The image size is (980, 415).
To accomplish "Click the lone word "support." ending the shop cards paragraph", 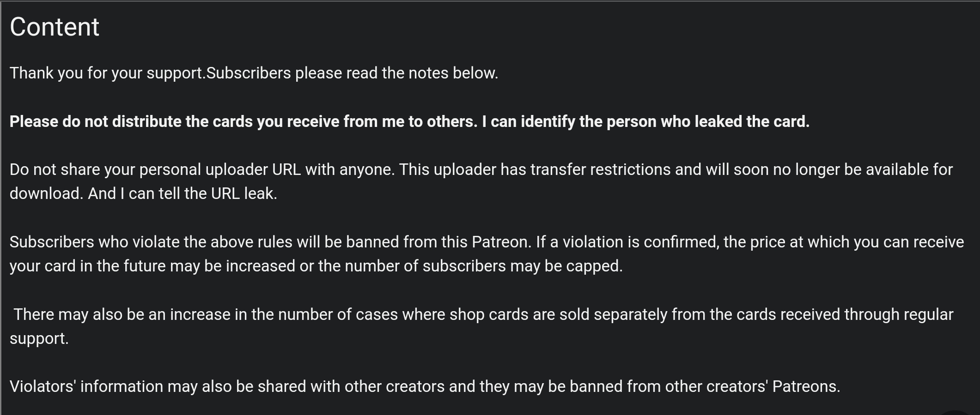I will pyautogui.click(x=39, y=338).
